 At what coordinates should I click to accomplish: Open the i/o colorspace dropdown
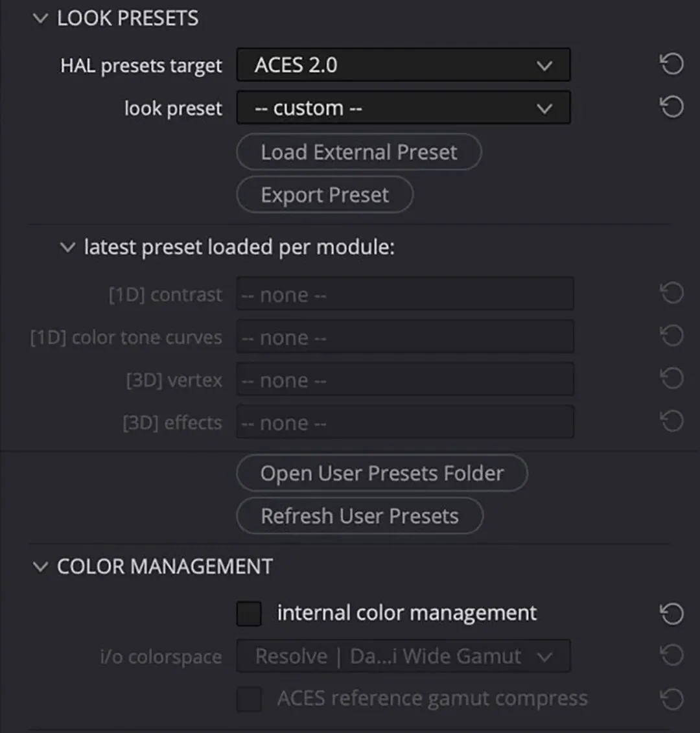(x=403, y=657)
